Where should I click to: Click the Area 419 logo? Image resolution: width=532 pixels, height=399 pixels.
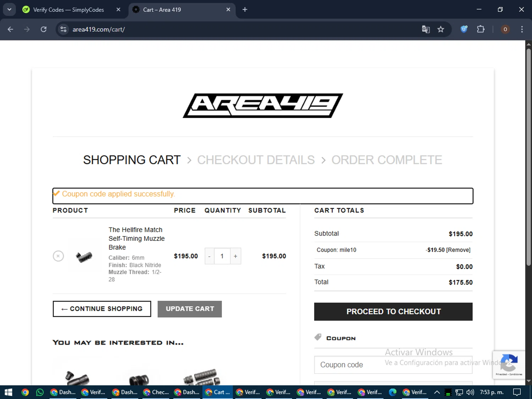[263, 105]
